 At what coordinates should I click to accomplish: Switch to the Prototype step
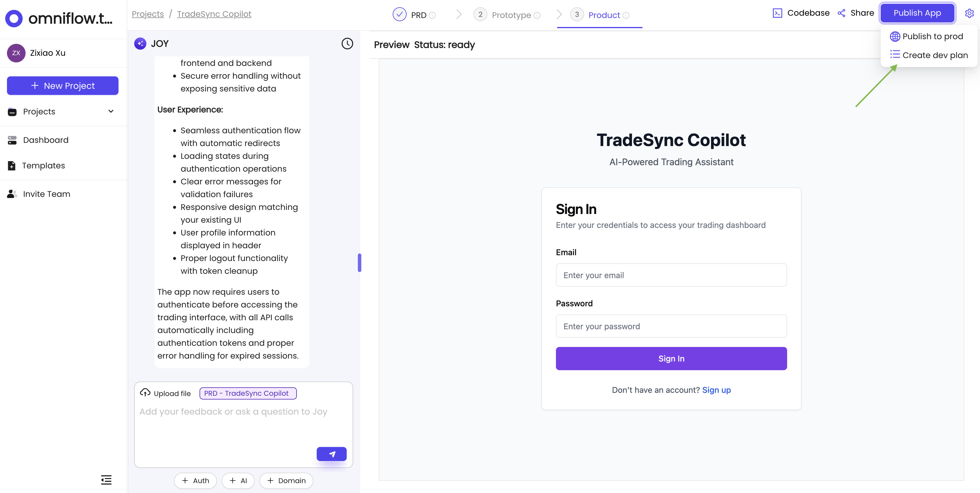[511, 15]
